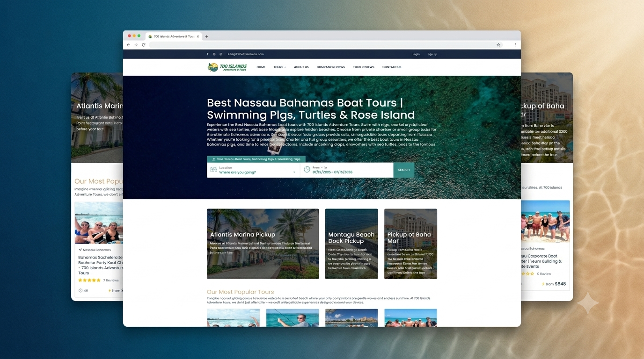Open the first tour thumbnail under Popular Tours

point(233,318)
